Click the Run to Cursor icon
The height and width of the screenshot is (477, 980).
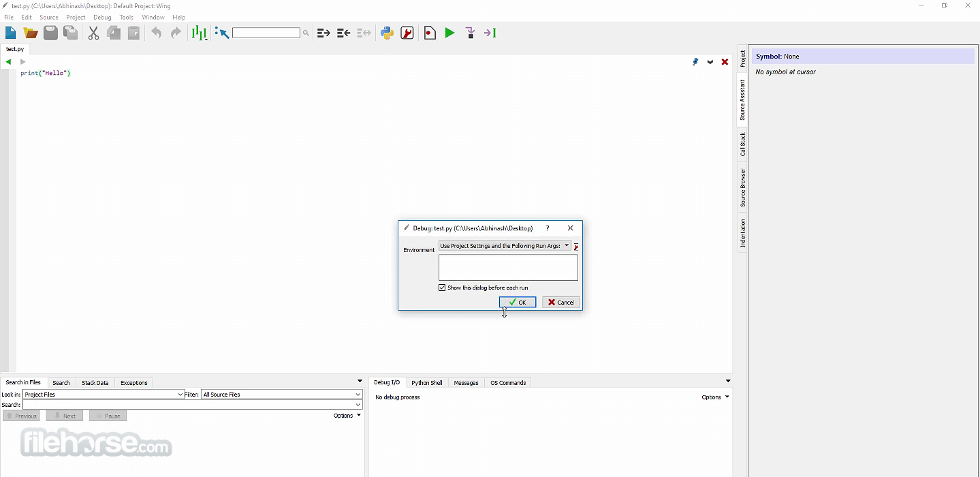point(490,33)
